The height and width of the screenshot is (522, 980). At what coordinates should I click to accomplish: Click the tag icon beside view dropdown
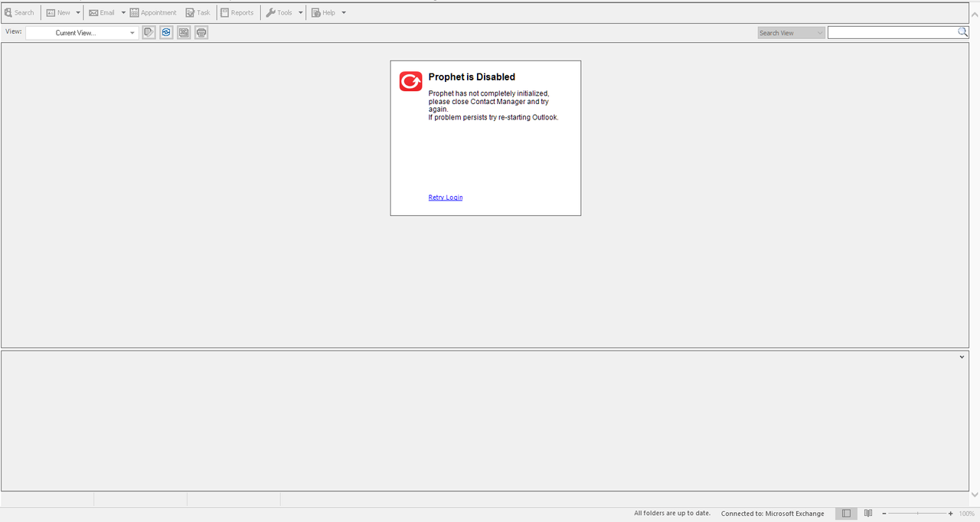[149, 32]
